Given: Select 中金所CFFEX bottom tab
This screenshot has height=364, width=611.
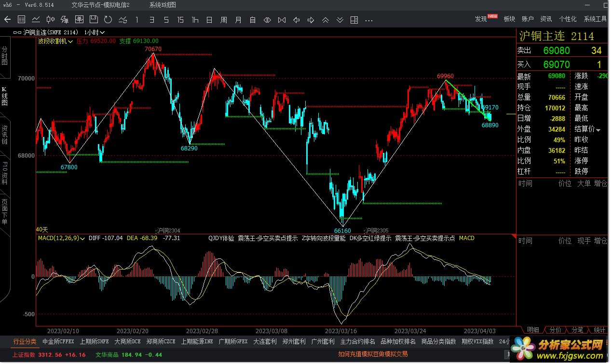Looking at the screenshot, I should [58, 341].
